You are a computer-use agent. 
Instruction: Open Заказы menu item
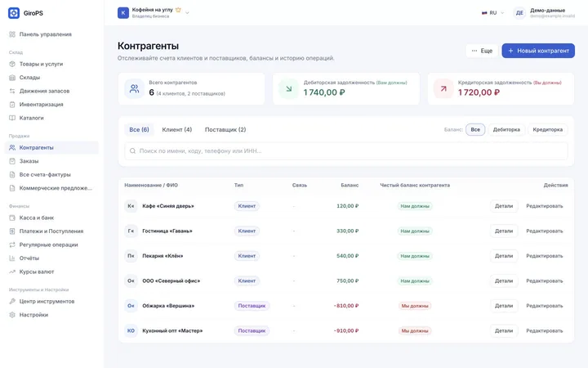(51, 161)
